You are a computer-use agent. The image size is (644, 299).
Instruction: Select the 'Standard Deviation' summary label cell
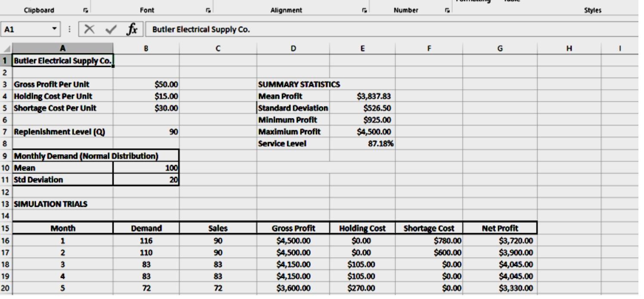(293, 108)
